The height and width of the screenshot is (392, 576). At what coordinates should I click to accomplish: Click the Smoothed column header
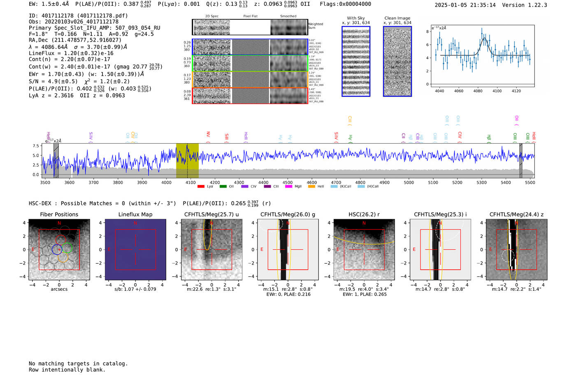click(288, 16)
